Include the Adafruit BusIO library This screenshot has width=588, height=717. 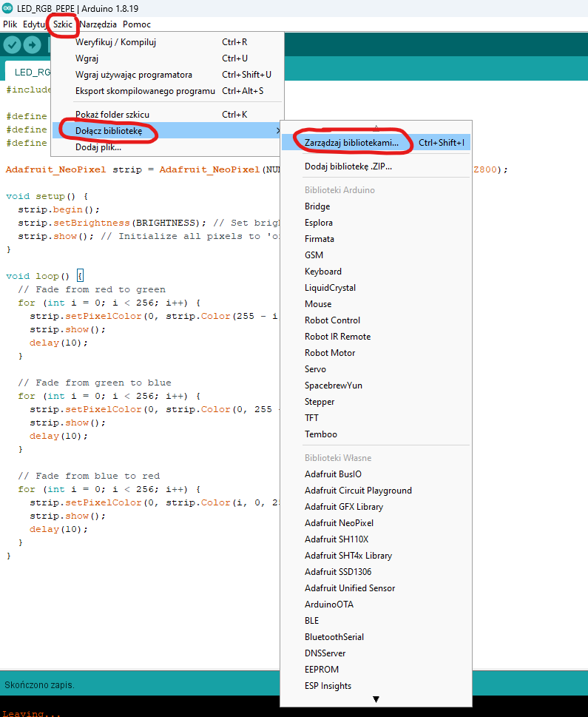[x=376, y=474]
